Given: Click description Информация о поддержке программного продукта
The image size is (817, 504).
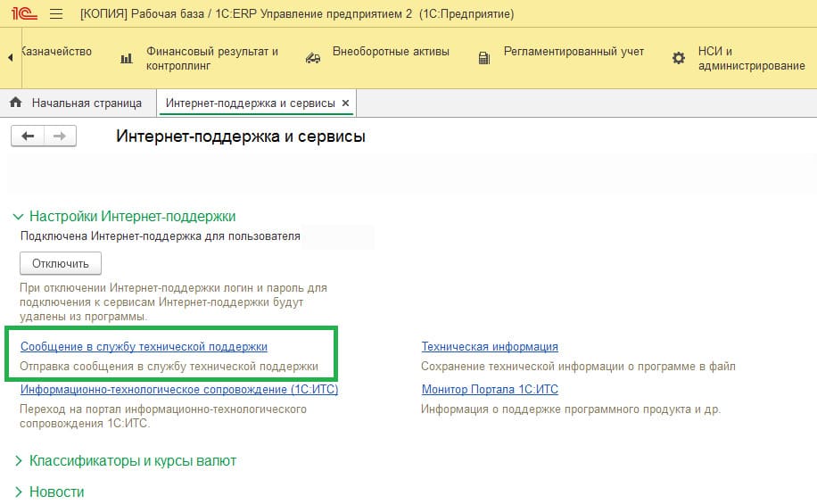Looking at the screenshot, I should click(571, 409).
